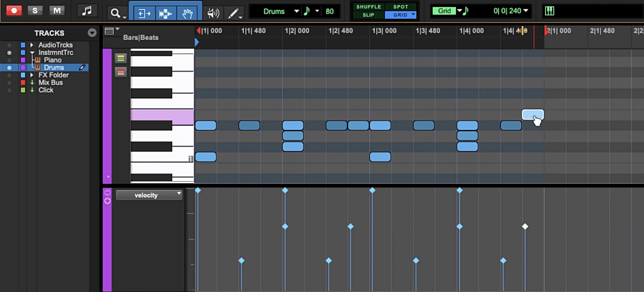Open the Tracks panel options menu
Screen dimensions: 644x292
[x=92, y=33]
